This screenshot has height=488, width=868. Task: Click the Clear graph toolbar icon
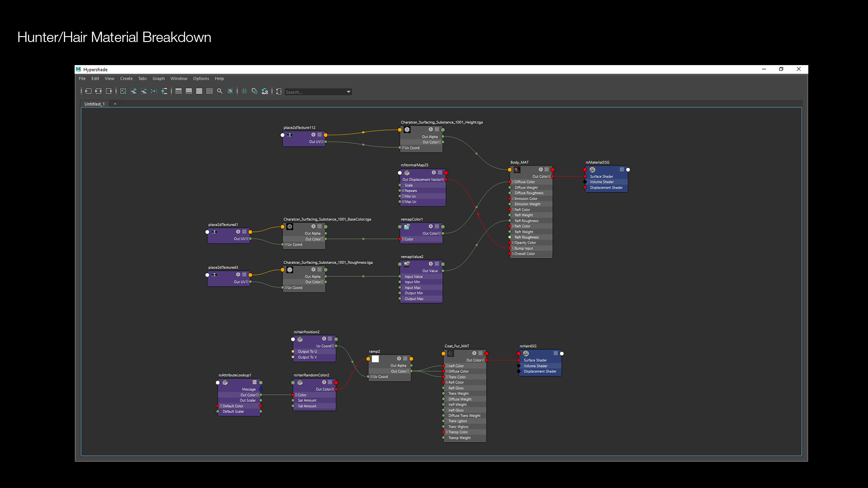click(x=123, y=91)
